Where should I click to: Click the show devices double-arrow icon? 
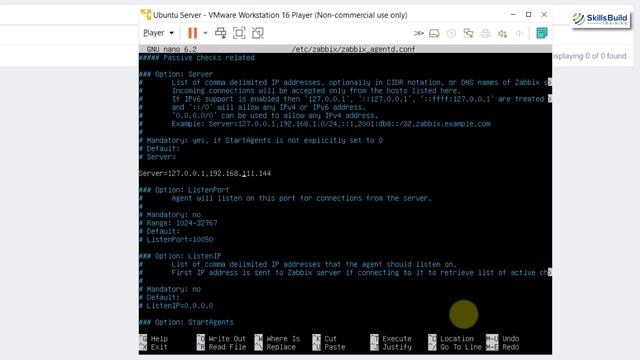click(x=419, y=33)
